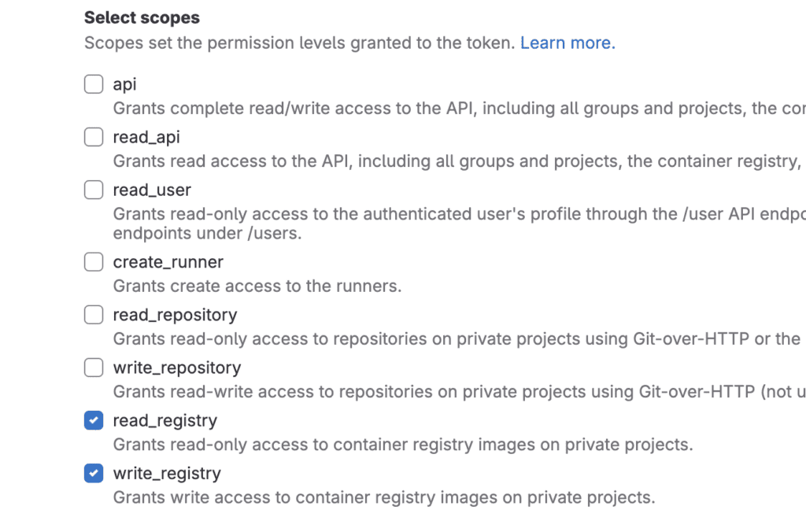Select the read_user label
Image resolution: width=806 pixels, height=532 pixels.
click(150, 190)
